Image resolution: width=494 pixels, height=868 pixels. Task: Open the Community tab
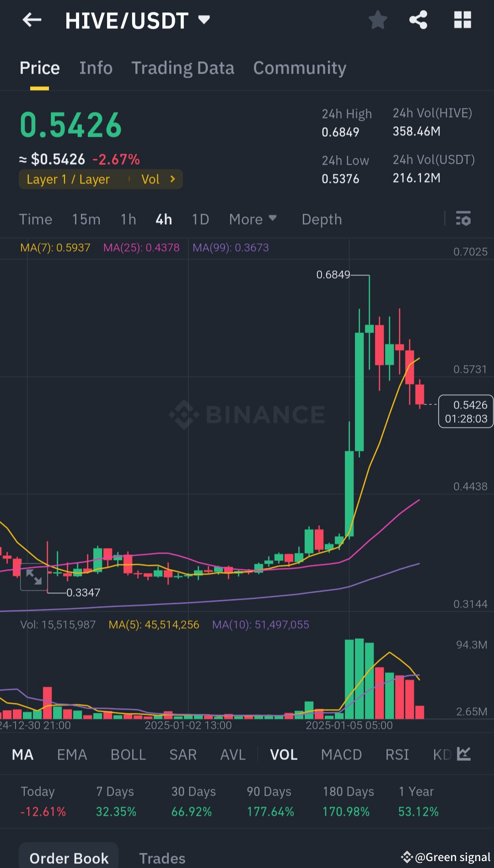300,68
